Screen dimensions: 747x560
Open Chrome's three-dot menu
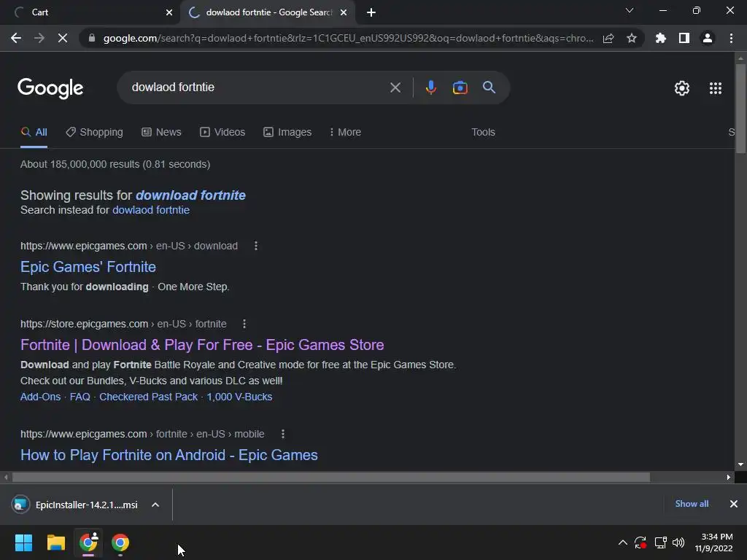[731, 38]
